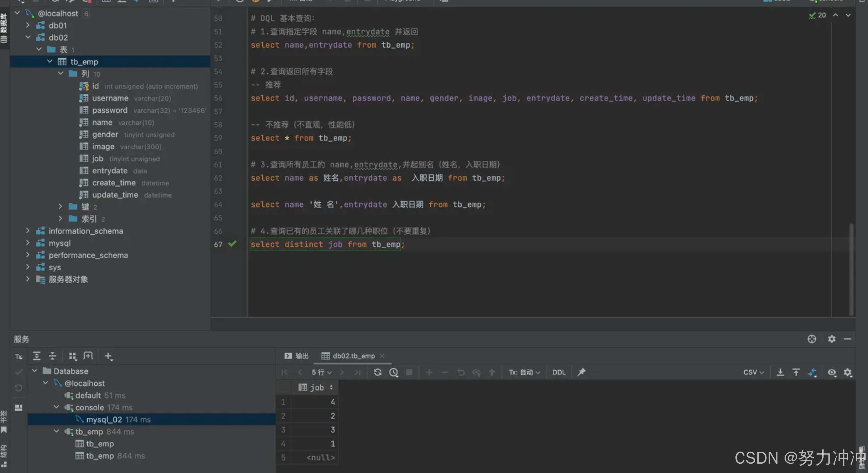Click the export data download icon
Screen dimensions: 868x473
point(780,372)
